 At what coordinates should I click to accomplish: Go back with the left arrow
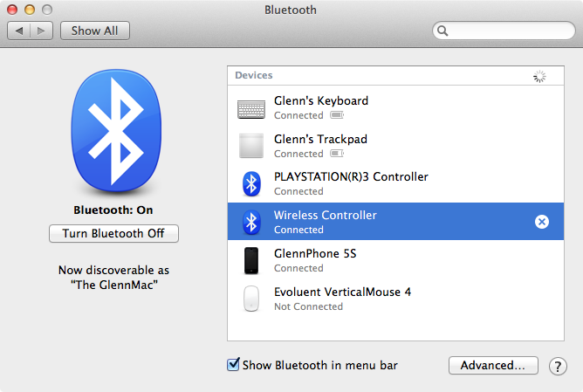click(20, 31)
